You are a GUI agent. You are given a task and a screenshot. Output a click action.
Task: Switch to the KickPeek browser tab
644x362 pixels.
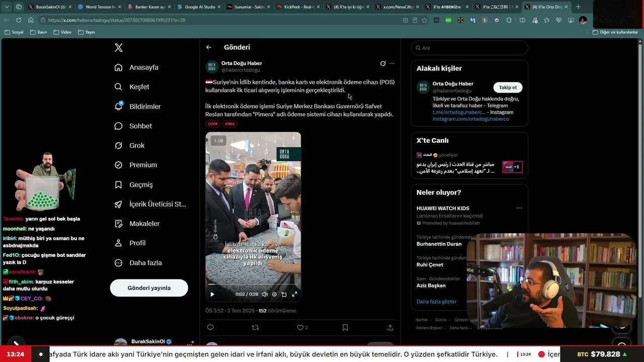tap(298, 7)
